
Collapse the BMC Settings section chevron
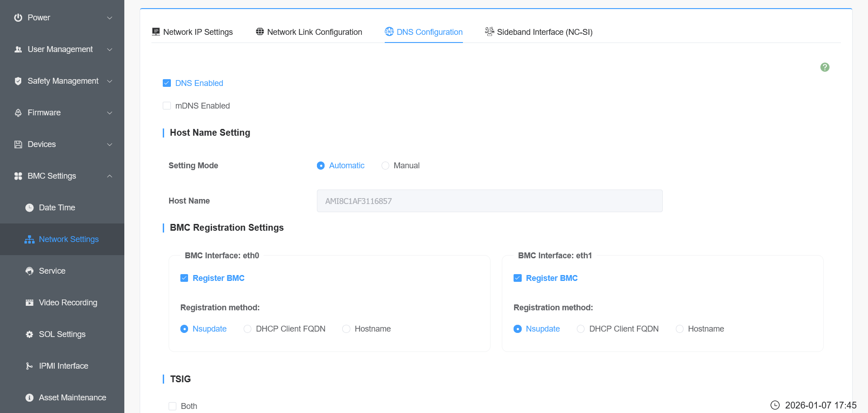(109, 176)
